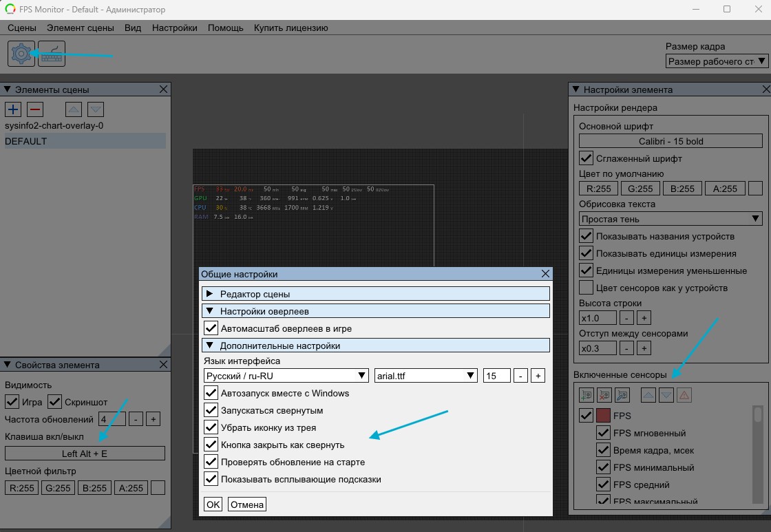Open the 'Русский / ru-RU' language dropdown

coord(286,376)
